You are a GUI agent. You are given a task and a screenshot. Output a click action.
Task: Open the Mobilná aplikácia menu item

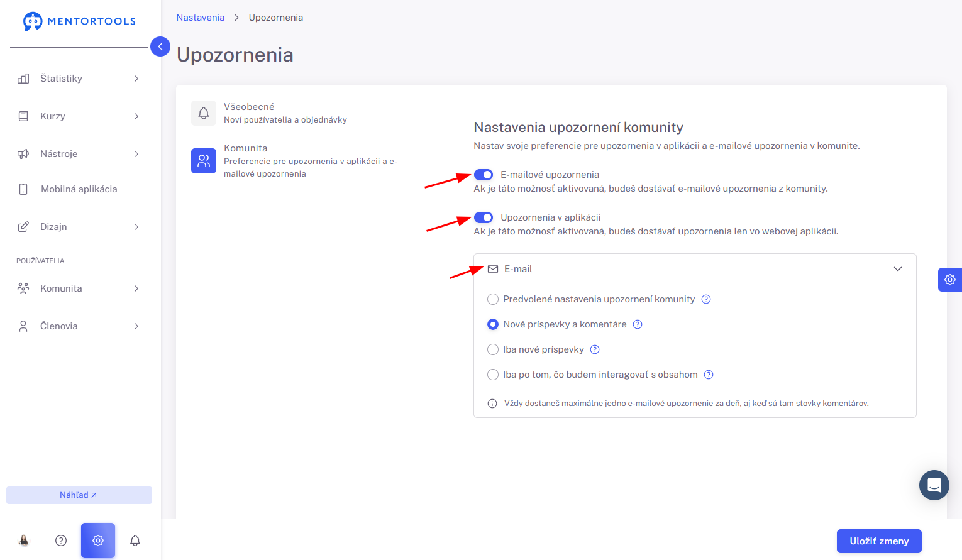pyautogui.click(x=79, y=189)
